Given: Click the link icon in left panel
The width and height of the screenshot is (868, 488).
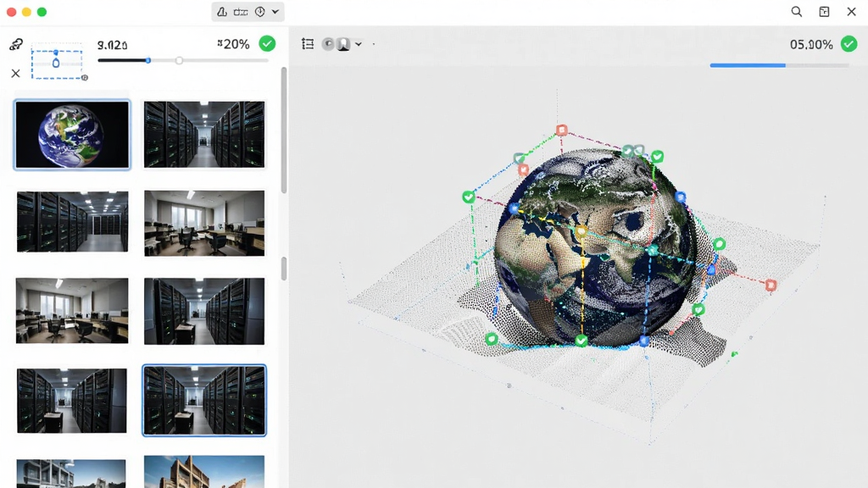Looking at the screenshot, I should pos(16,44).
